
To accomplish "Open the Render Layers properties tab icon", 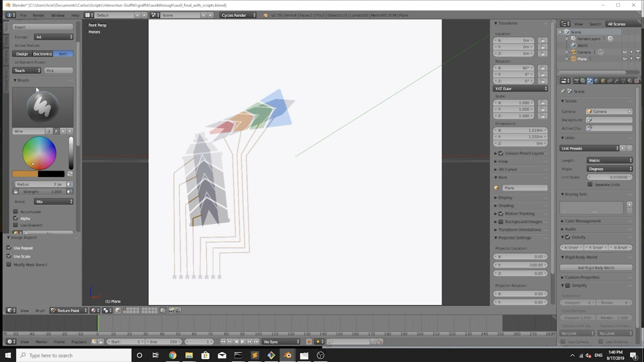I will click(x=583, y=81).
